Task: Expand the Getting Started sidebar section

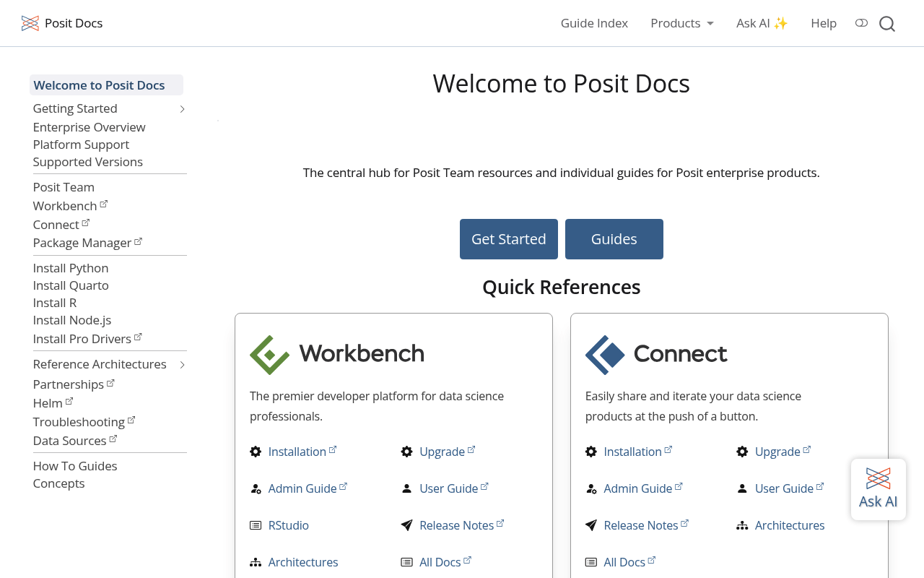Action: click(x=183, y=109)
